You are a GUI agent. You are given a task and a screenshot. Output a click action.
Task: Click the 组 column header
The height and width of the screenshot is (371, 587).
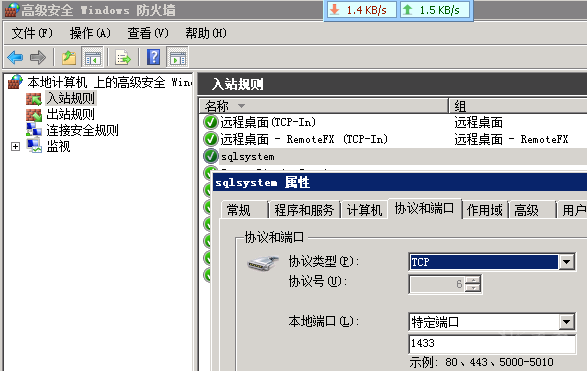click(x=518, y=106)
